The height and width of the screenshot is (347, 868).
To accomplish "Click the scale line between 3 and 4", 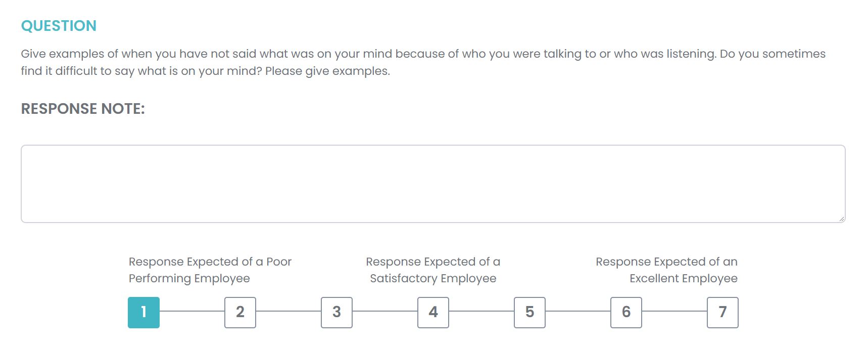I will 385,311.
